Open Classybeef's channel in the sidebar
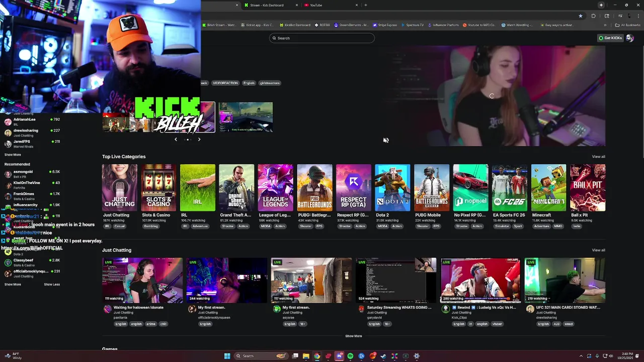This screenshot has height=362, width=644. [32, 262]
